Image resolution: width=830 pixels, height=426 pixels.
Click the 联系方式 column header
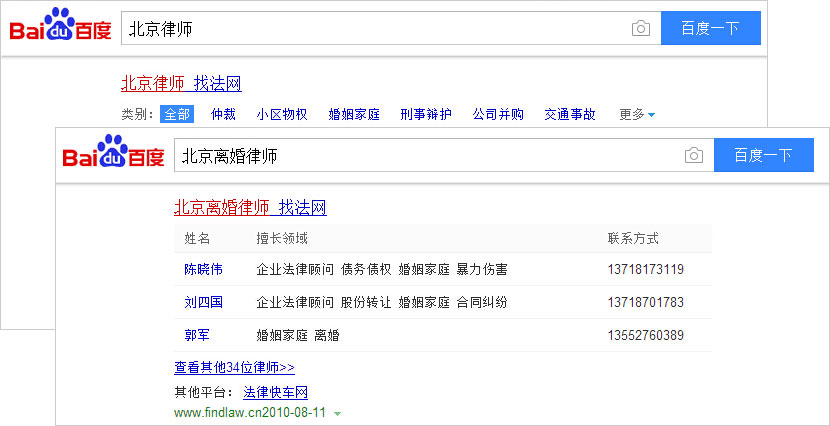tap(633, 238)
